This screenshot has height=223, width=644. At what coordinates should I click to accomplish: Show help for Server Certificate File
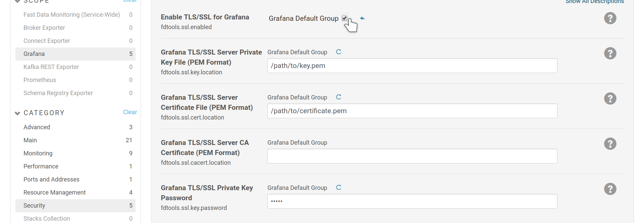point(610,98)
